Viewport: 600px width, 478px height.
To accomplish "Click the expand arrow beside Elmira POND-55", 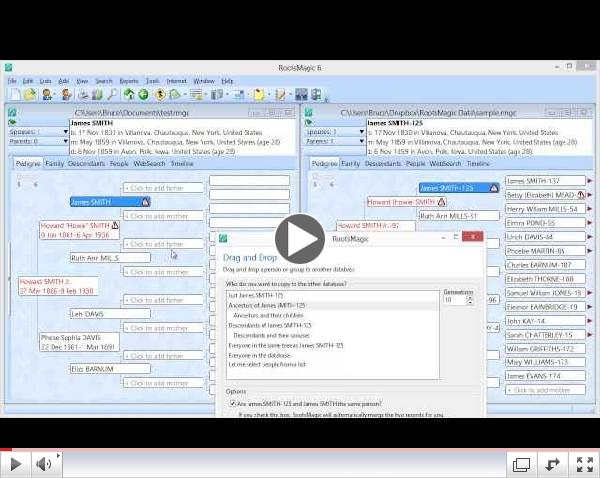I will (590, 223).
